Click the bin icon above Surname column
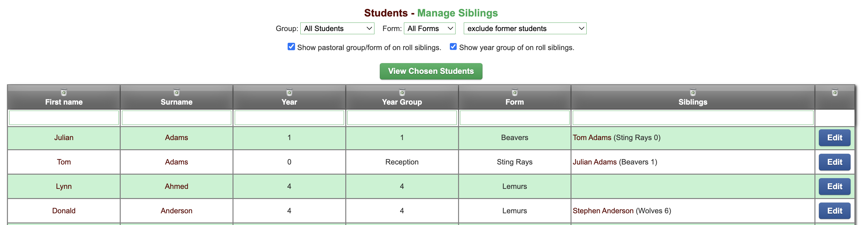Image resolution: width=868 pixels, height=225 pixels. point(176,92)
